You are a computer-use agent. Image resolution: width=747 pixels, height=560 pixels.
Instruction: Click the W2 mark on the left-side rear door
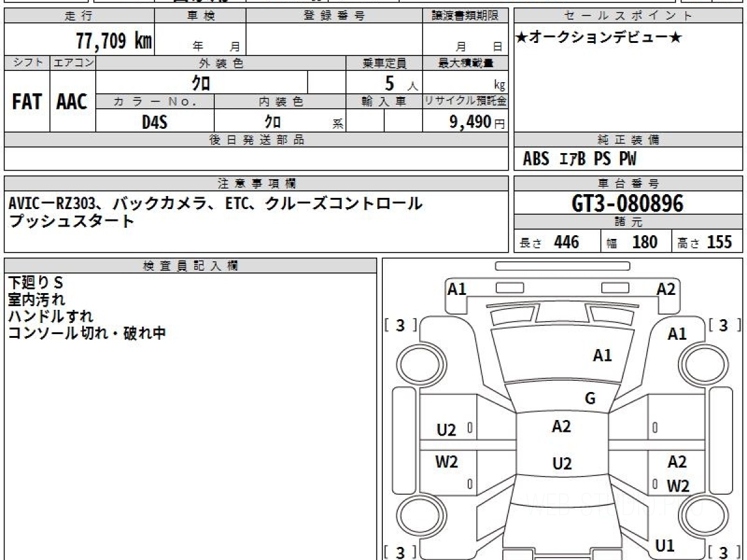pyautogui.click(x=446, y=462)
